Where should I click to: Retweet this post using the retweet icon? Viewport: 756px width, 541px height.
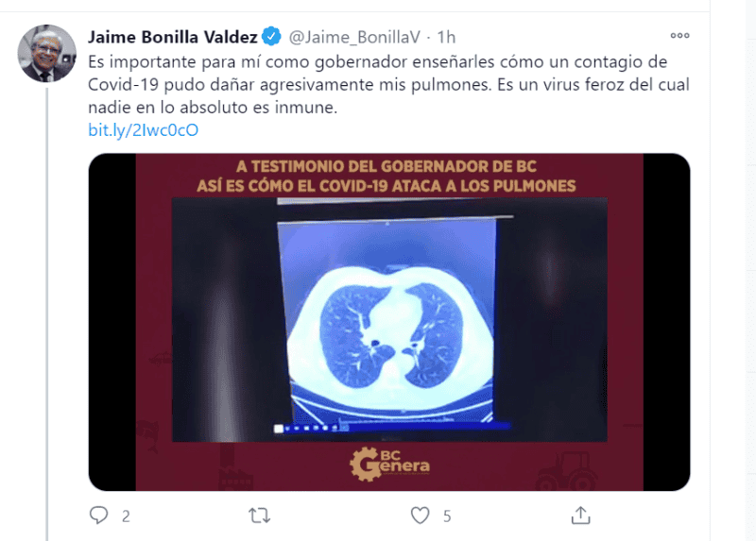tap(259, 516)
